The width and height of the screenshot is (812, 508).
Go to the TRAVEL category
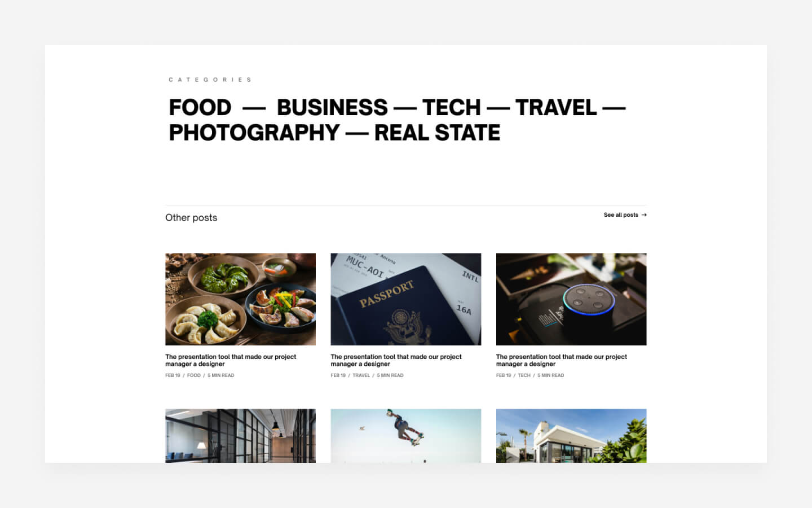(556, 107)
